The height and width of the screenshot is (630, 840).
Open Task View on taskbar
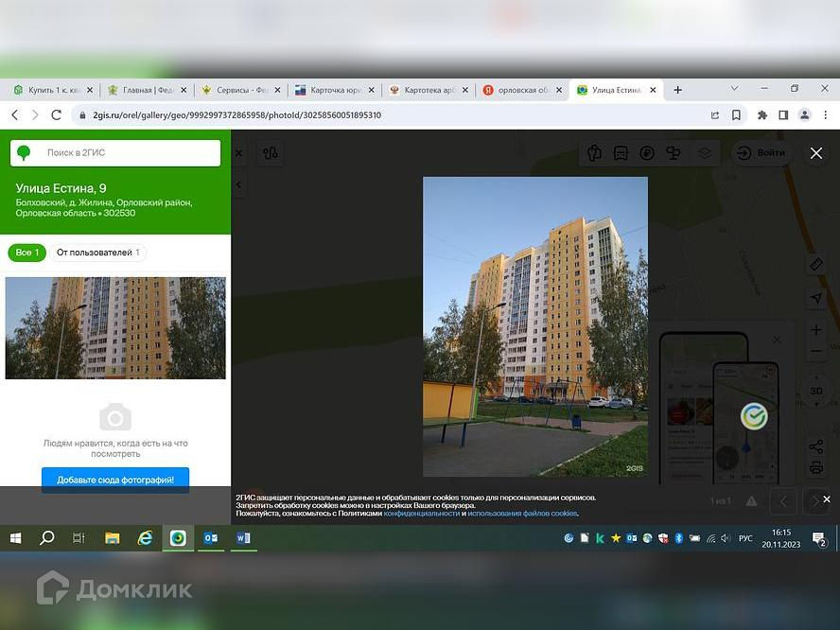tap(79, 538)
